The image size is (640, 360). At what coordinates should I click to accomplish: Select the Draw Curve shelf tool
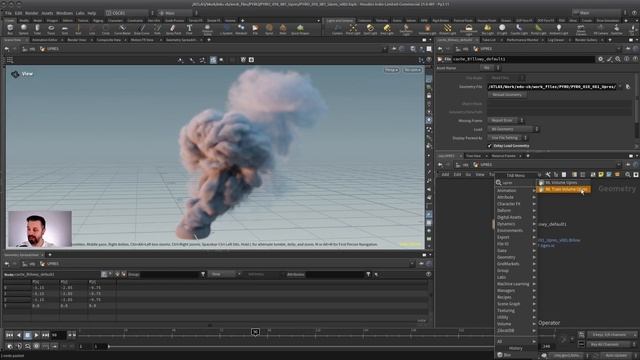(x=142, y=29)
